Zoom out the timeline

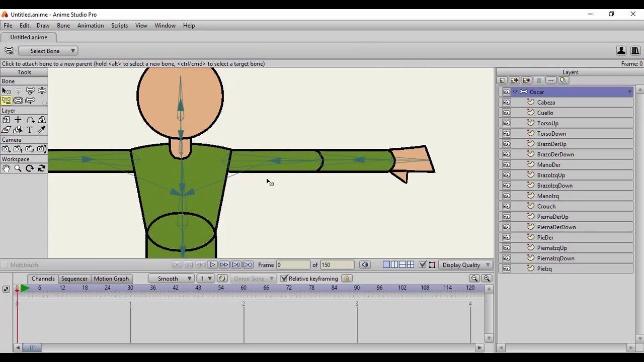[474, 279]
